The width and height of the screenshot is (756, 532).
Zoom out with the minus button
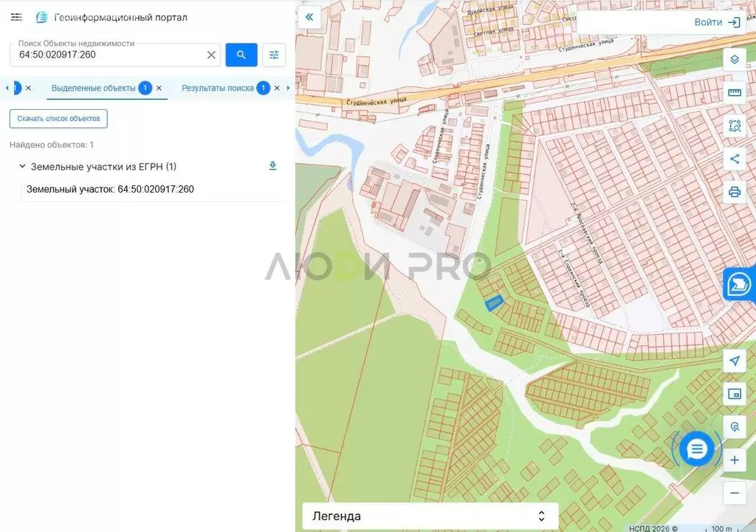pos(735,493)
